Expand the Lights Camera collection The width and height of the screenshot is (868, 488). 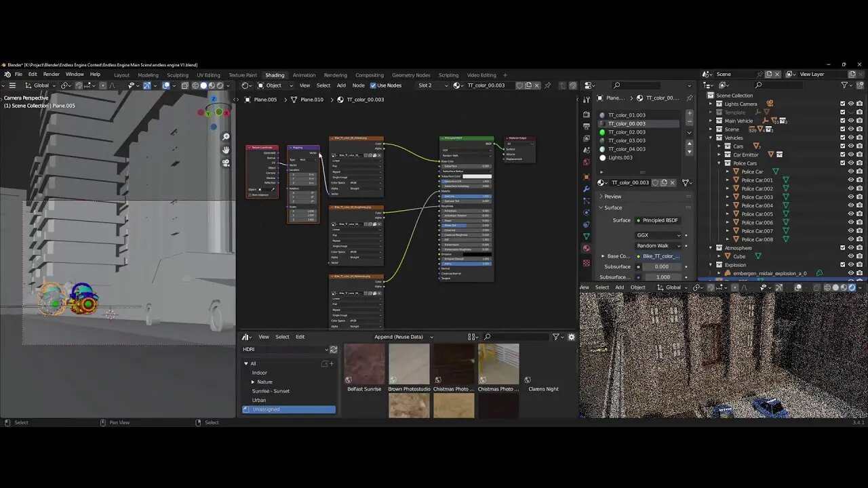click(711, 104)
